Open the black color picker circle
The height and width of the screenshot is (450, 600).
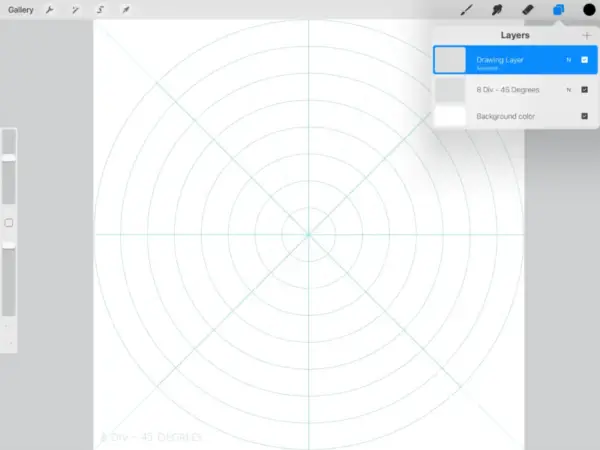[589, 10]
